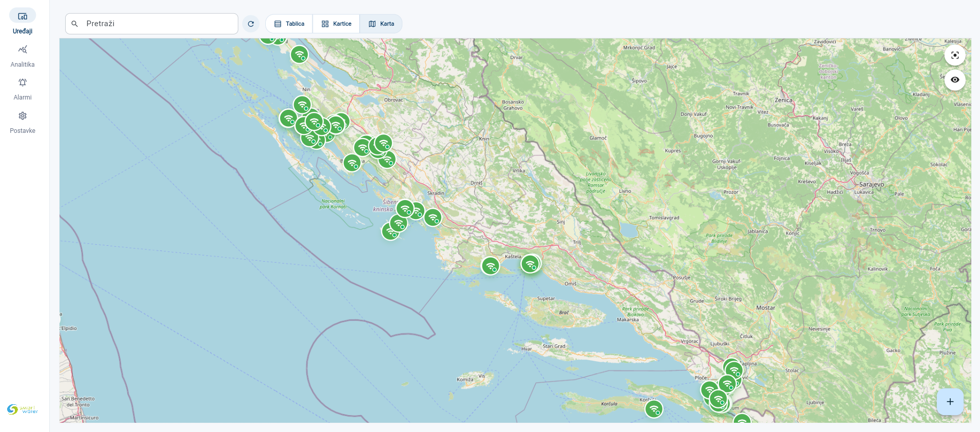The height and width of the screenshot is (432, 980).
Task: Click the search magnifier icon
Action: 75,24
